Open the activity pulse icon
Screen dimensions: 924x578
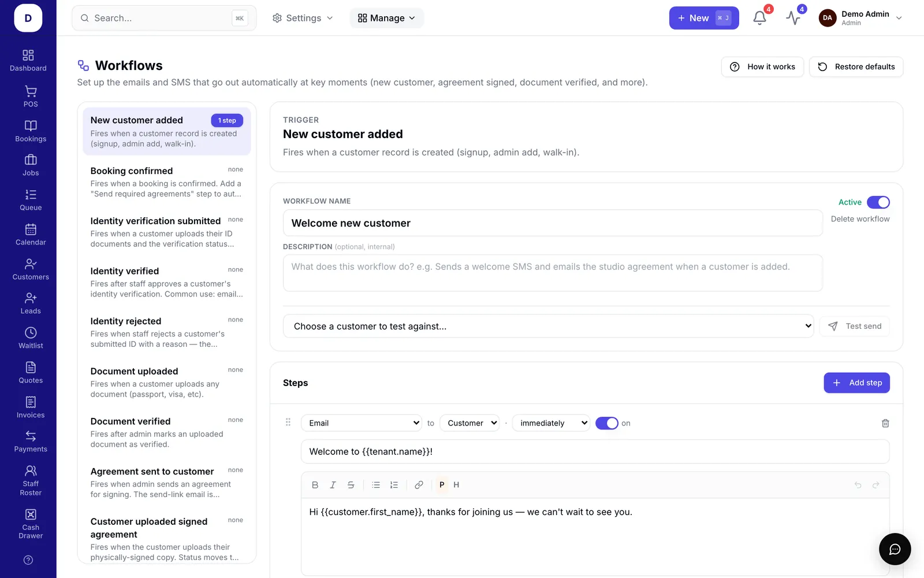793,18
